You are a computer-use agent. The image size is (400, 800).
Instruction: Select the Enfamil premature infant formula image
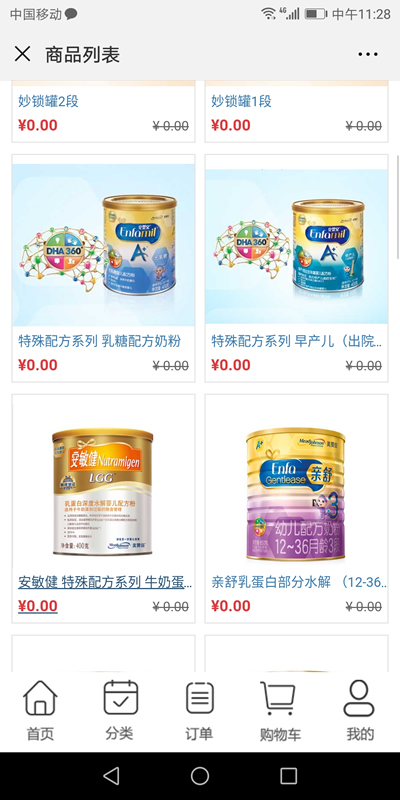pyautogui.click(x=296, y=246)
